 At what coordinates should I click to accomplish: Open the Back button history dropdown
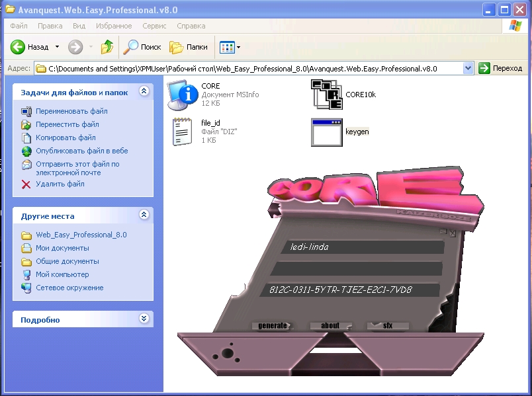click(x=57, y=47)
